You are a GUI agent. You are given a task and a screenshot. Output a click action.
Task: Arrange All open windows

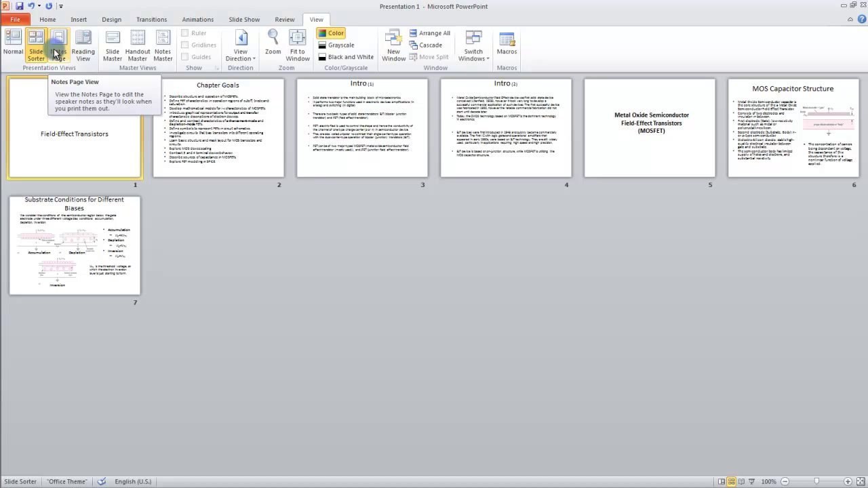point(430,33)
